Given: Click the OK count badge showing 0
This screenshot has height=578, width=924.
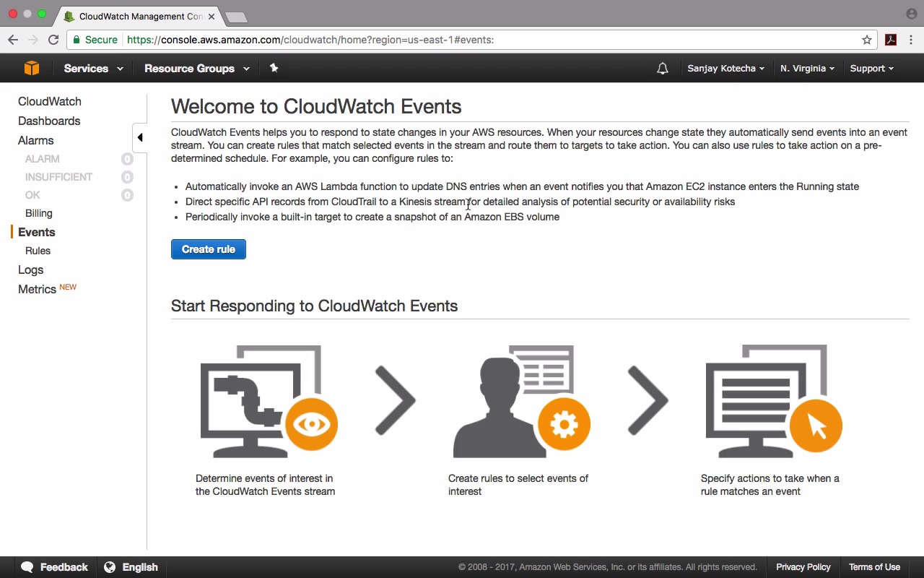Looking at the screenshot, I should coord(127,195).
